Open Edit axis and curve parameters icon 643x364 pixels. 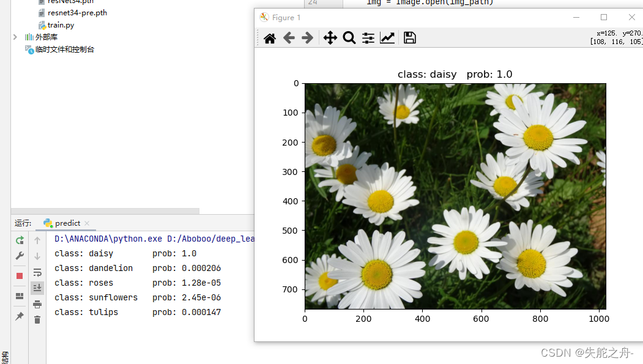pyautogui.click(x=387, y=38)
